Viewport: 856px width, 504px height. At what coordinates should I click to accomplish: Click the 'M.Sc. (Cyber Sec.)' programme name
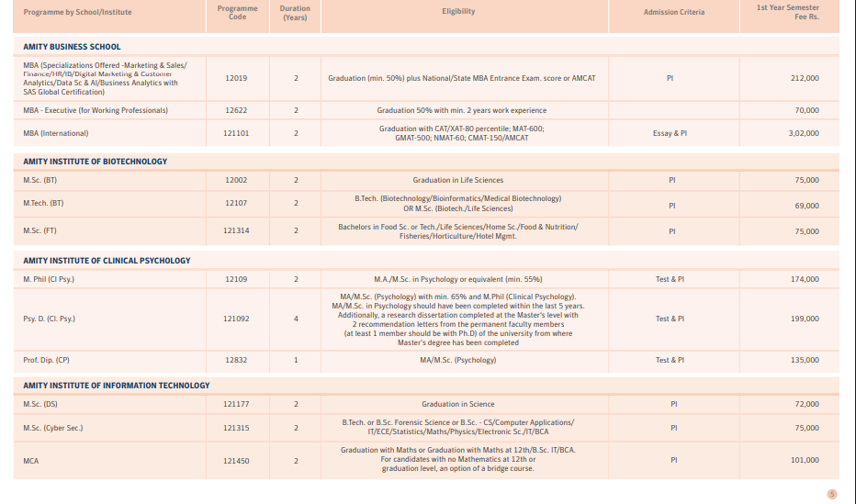(x=53, y=428)
